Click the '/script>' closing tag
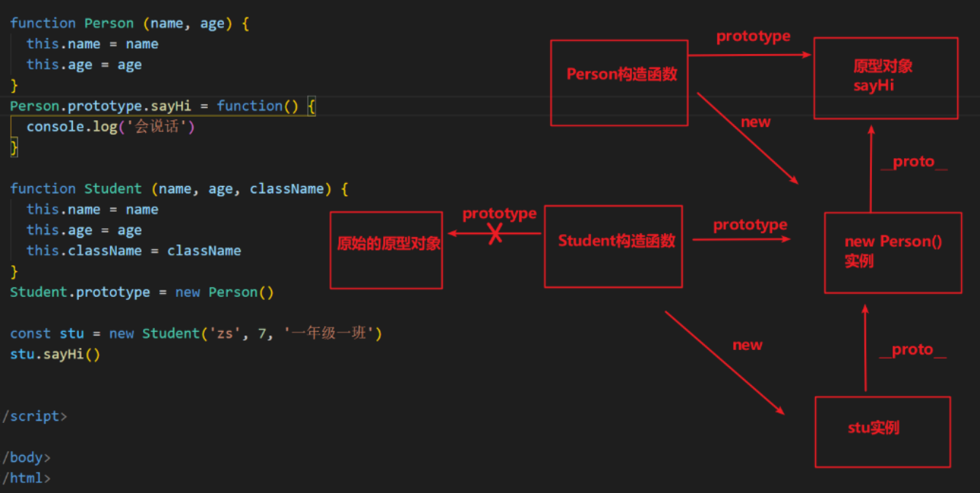The width and height of the screenshot is (980, 493). click(34, 416)
